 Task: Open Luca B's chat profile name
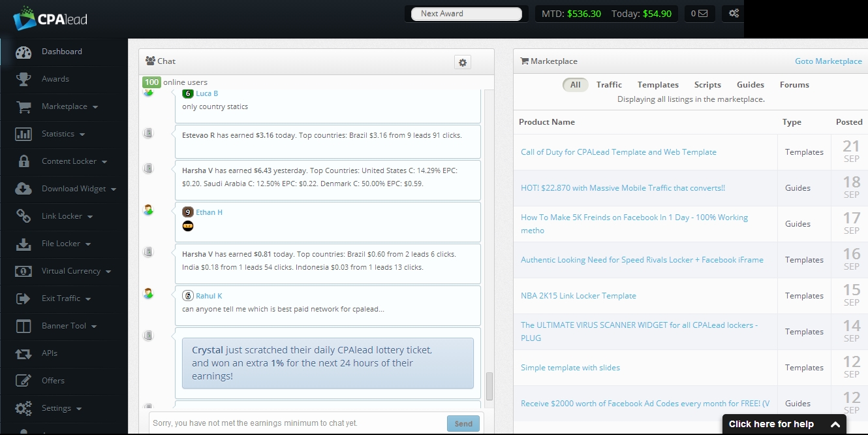click(207, 93)
